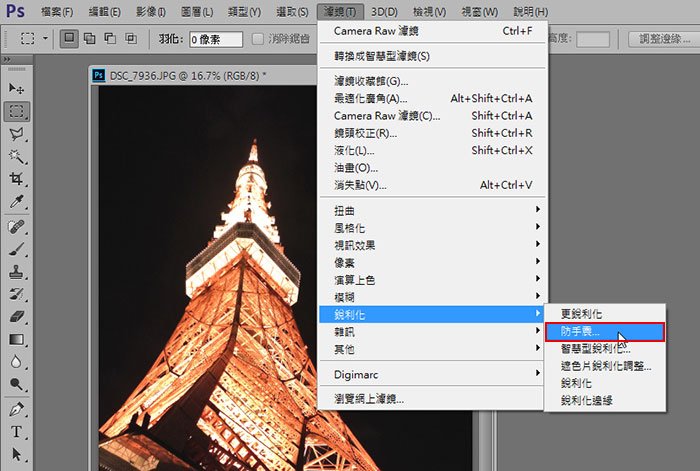Choose Camera Raw 濾鏡 Ctrl+F entry
This screenshot has width=700, height=471.
pos(432,31)
